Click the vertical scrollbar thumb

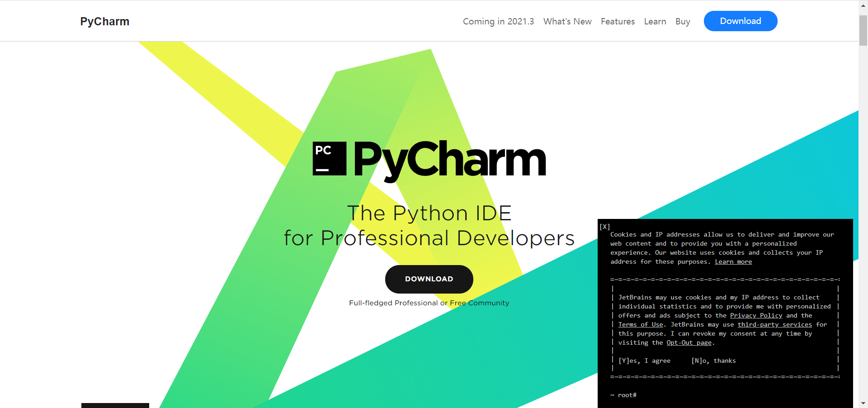(863, 30)
